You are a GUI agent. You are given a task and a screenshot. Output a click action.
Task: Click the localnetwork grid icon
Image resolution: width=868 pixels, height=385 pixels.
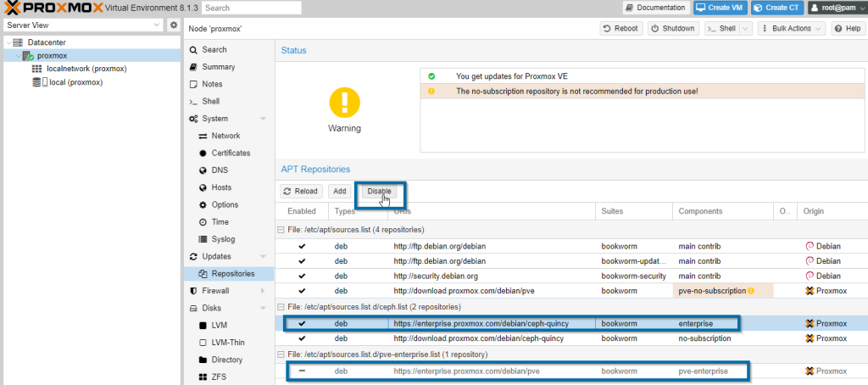click(37, 69)
